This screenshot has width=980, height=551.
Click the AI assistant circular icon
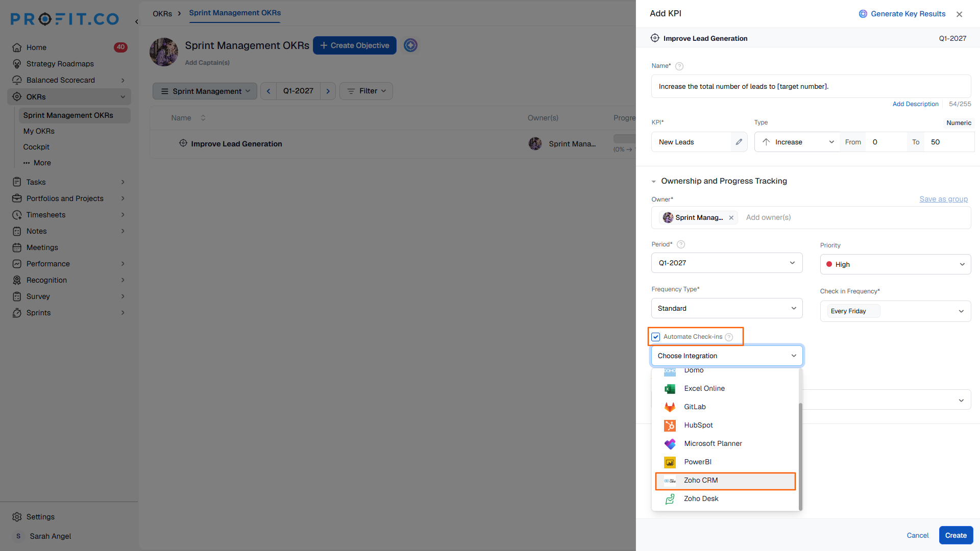410,45
